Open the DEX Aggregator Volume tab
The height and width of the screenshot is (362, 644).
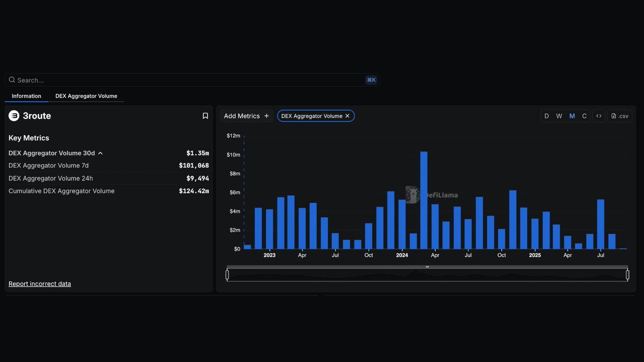86,96
